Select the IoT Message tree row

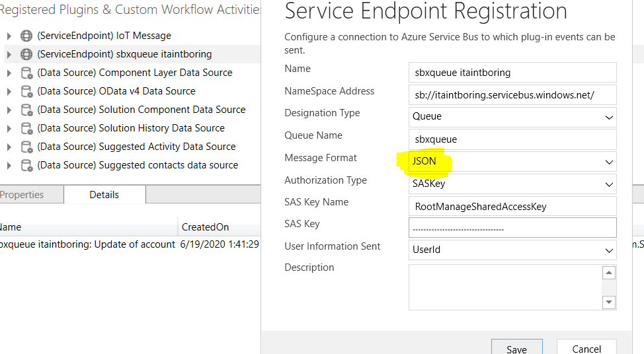tap(132, 36)
